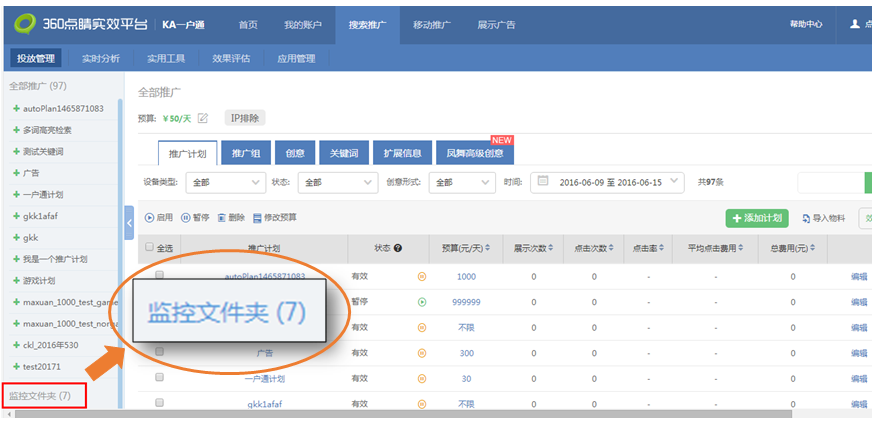
Task: Click the green 添加计划 button
Action: pos(757,218)
